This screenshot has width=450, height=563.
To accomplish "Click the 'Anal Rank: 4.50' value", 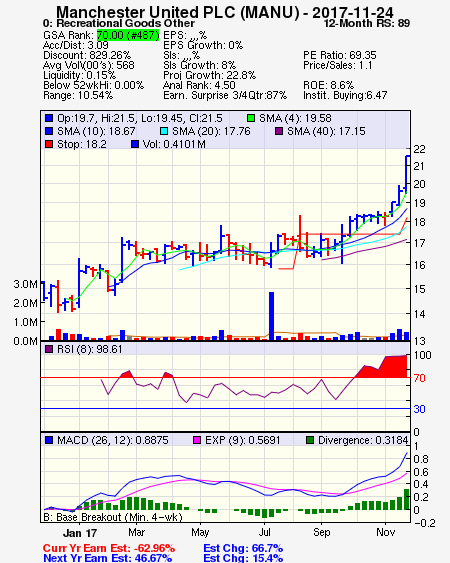I will point(199,85).
